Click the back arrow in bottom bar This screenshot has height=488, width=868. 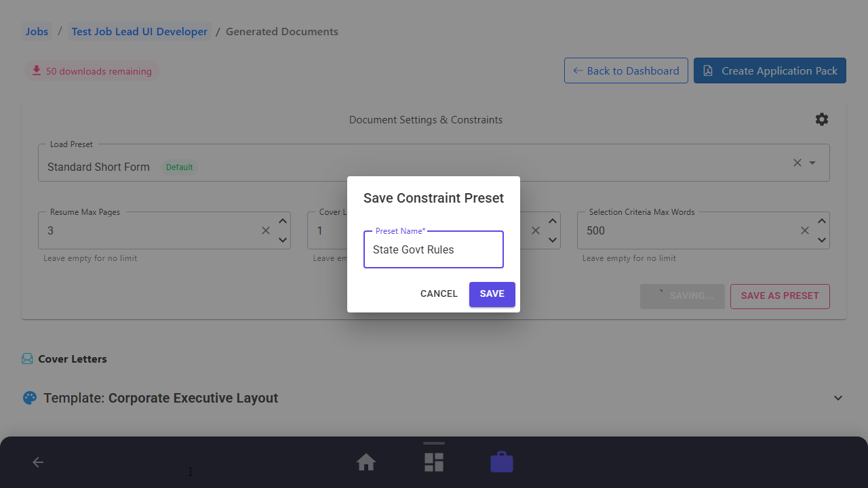(38, 462)
